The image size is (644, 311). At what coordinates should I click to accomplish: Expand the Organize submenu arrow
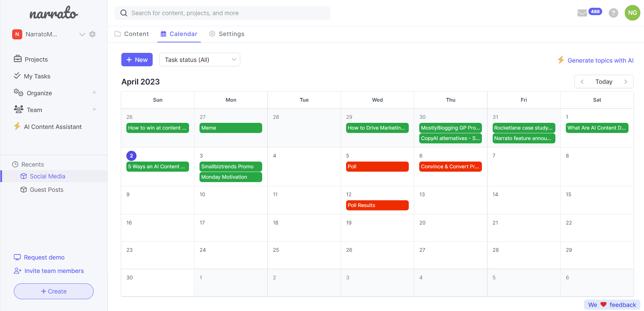pos(95,92)
